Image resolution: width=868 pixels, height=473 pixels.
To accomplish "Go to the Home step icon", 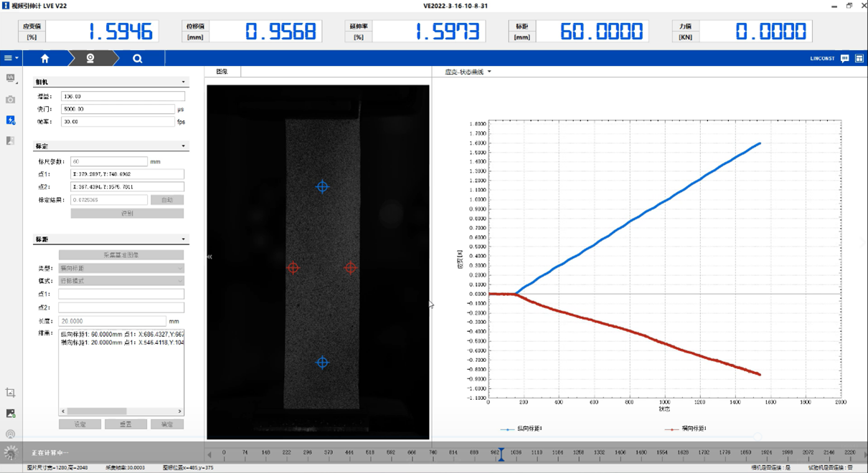I will coord(44,59).
